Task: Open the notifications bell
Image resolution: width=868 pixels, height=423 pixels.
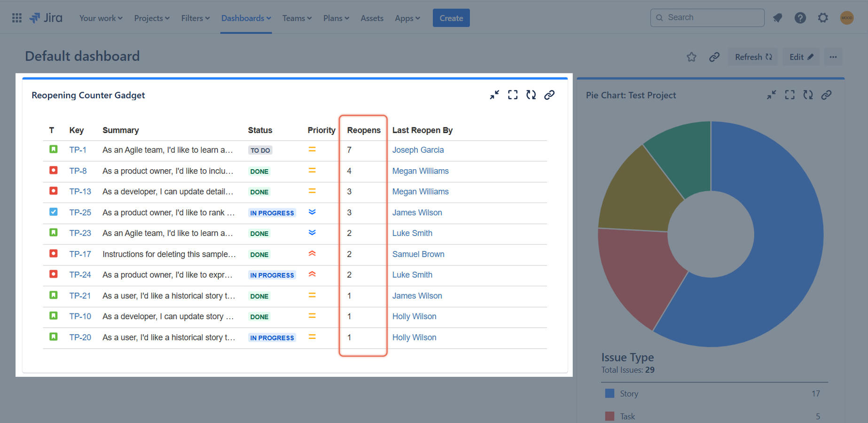Action: click(778, 18)
